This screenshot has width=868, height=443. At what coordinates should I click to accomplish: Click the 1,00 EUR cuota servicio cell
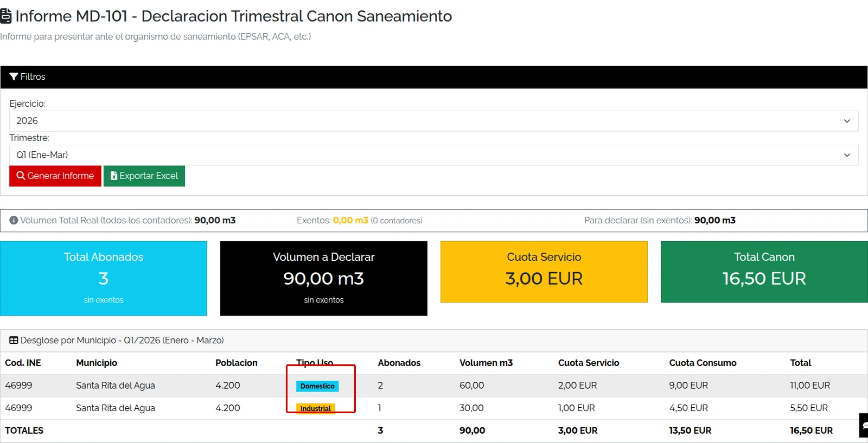click(577, 408)
